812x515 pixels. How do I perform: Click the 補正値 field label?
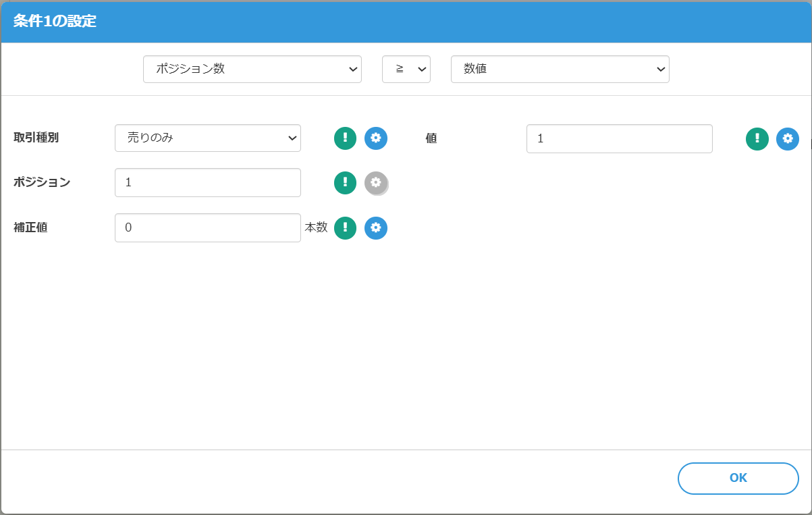click(30, 227)
